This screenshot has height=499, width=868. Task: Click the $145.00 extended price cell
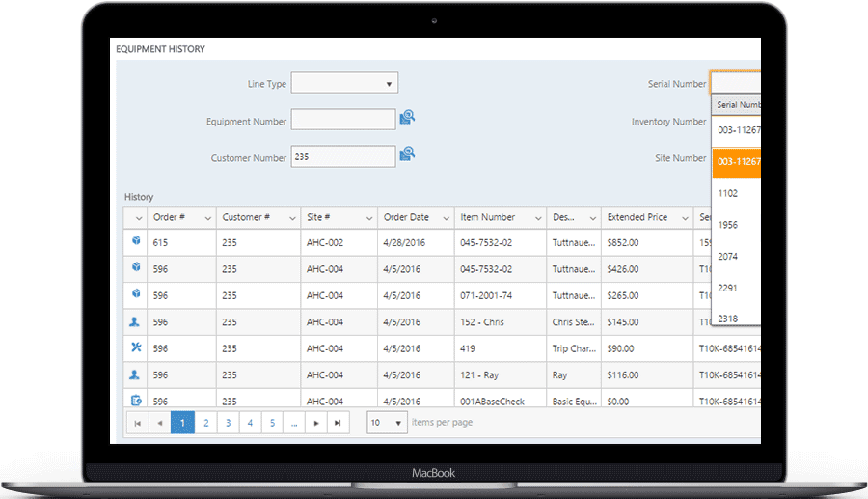[x=647, y=322]
